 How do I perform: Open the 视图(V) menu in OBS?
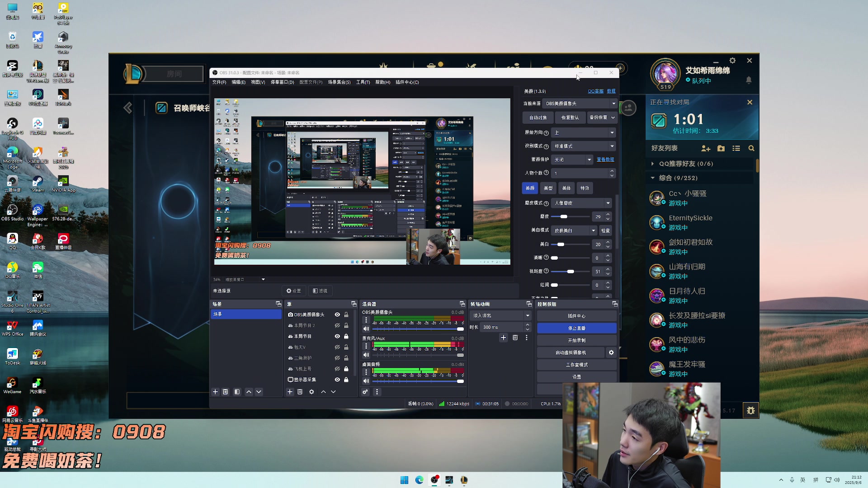pos(258,82)
